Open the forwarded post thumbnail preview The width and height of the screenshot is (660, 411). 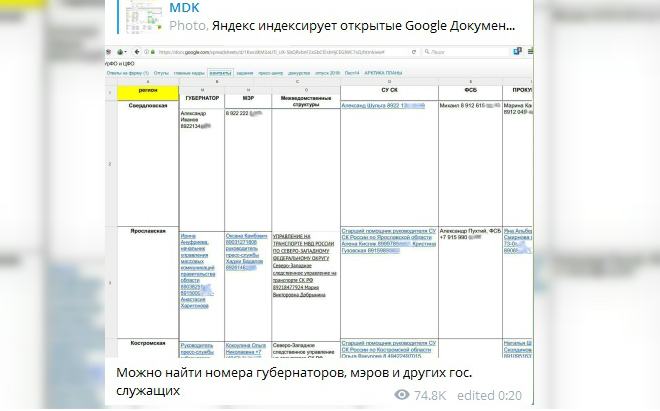144,16
